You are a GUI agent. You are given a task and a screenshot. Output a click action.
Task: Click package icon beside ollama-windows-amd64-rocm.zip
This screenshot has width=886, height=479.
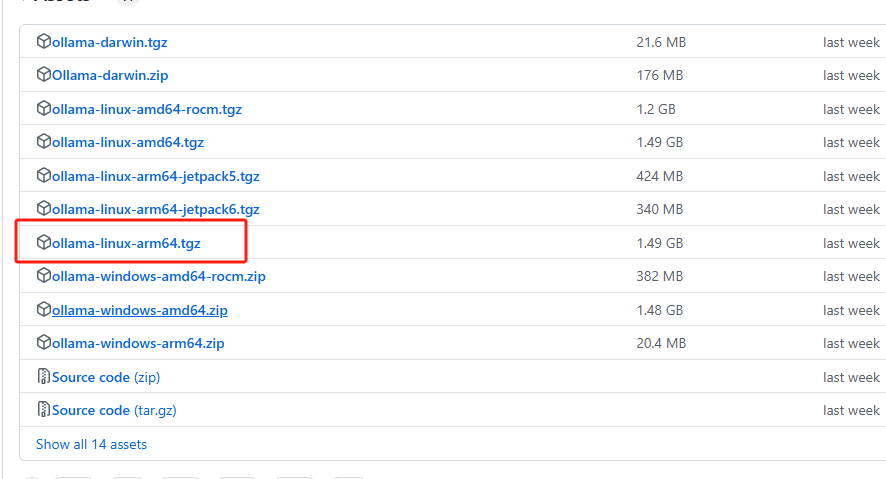coord(44,276)
